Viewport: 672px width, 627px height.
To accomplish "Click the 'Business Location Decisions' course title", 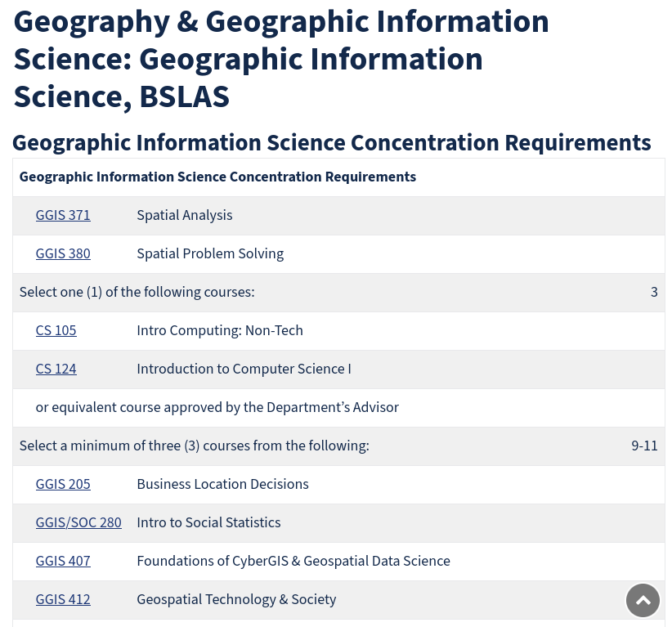I will click(222, 485).
